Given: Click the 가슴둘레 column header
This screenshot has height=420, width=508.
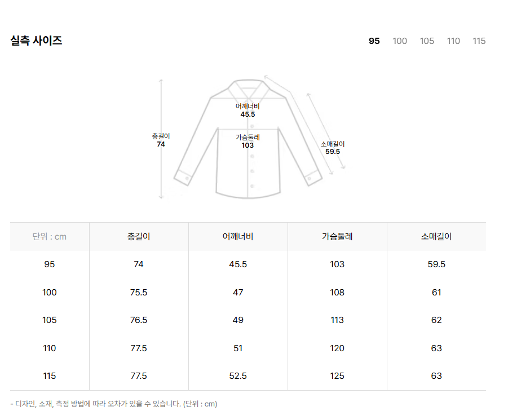Looking at the screenshot, I should click(x=337, y=237).
